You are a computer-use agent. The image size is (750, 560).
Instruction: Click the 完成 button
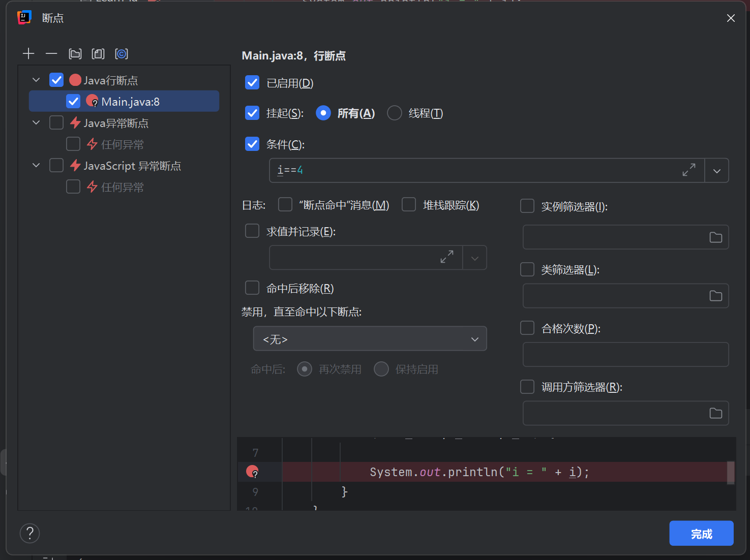point(701,533)
